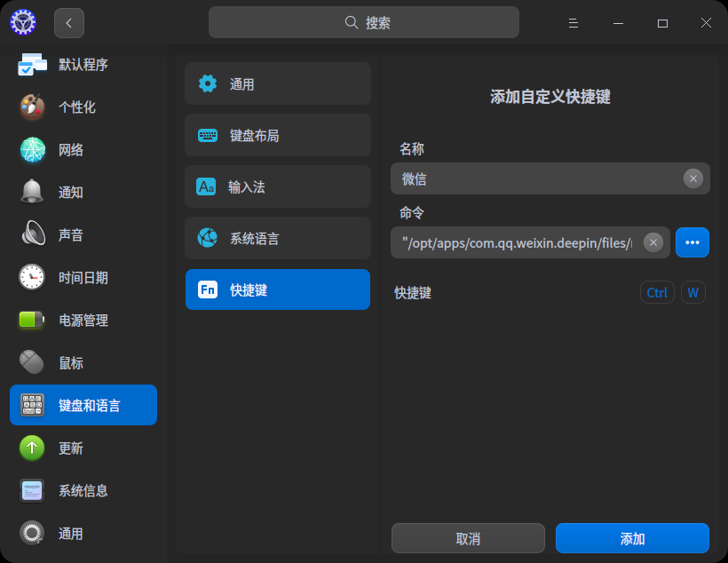Viewport: 728px width, 563px height.
Task: Clear the 命令 field with its X
Action: click(653, 242)
